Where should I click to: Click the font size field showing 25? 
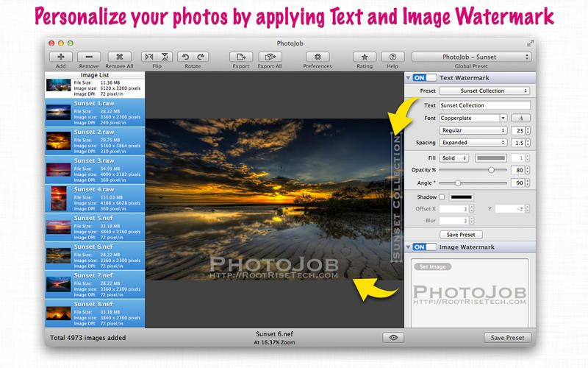click(x=518, y=130)
